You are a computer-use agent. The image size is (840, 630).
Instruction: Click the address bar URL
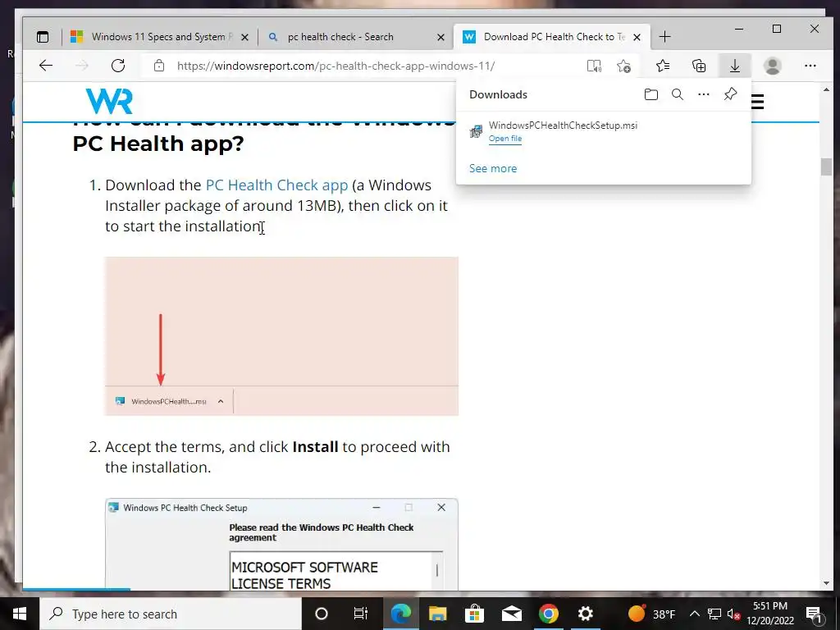336,66
